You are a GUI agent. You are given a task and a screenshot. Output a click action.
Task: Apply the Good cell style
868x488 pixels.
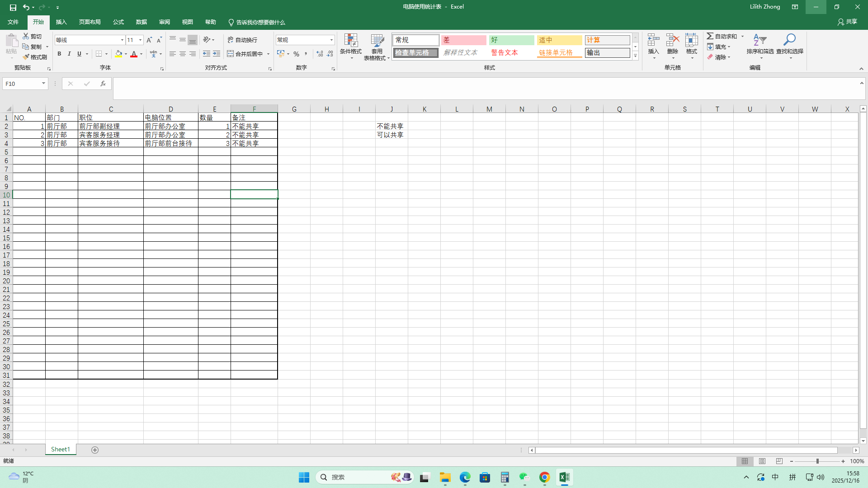tap(511, 40)
